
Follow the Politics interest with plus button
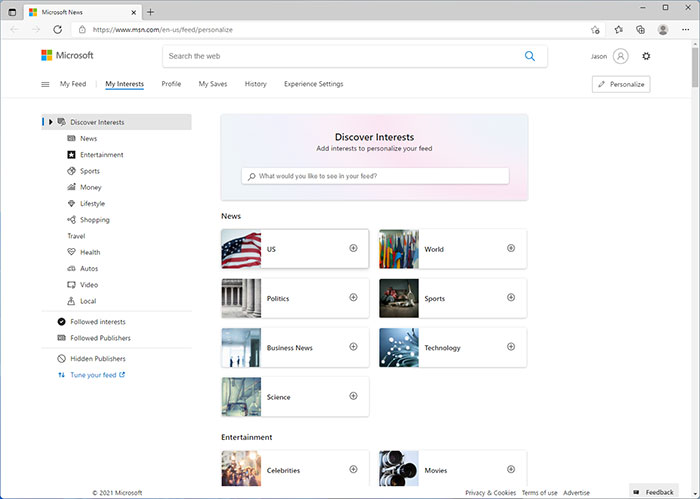353,297
